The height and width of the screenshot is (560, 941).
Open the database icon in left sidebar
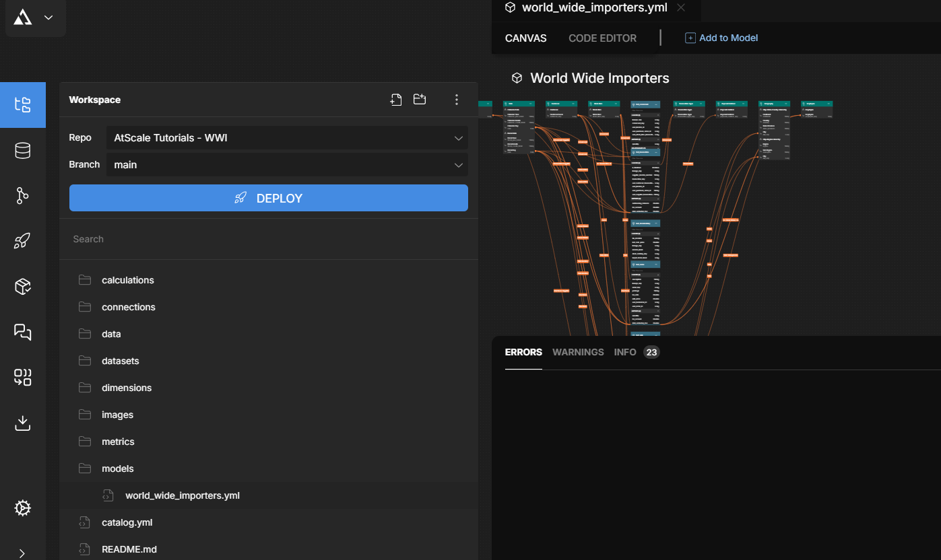23,151
